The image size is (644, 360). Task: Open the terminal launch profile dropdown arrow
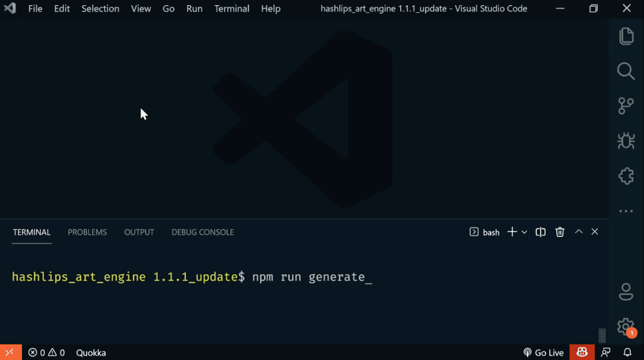tap(524, 232)
